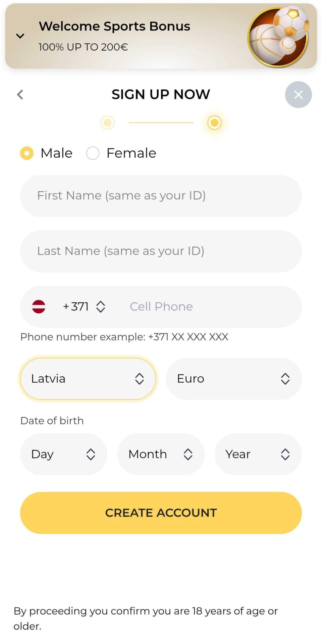Select the Female radio button
The width and height of the screenshot is (322, 644).
coord(93,153)
